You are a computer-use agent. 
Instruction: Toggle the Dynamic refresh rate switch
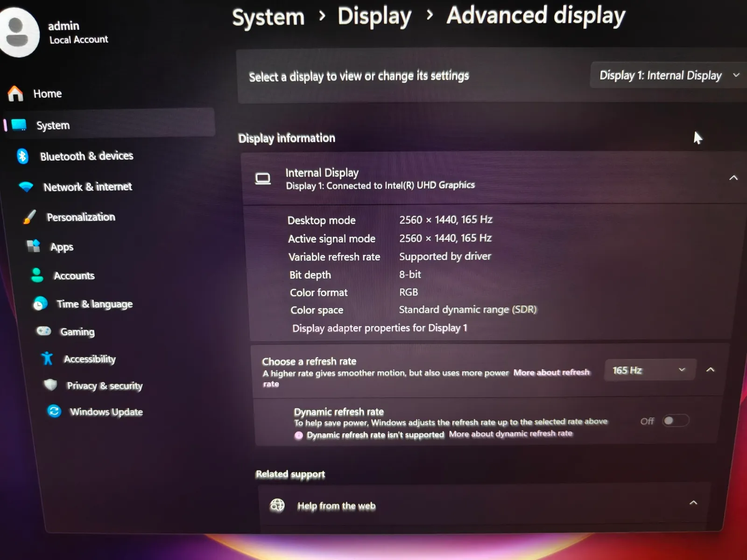click(x=675, y=420)
